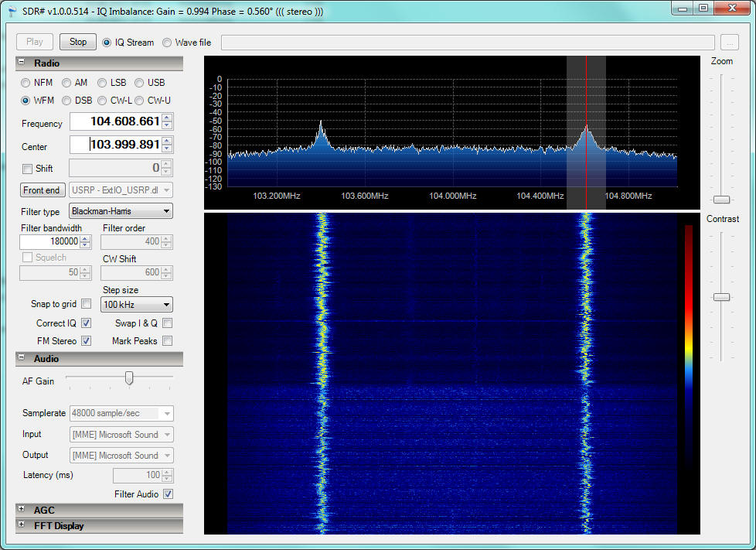This screenshot has width=756, height=550.
Task: Click the 104.000MHz axis label
Action: 453,196
